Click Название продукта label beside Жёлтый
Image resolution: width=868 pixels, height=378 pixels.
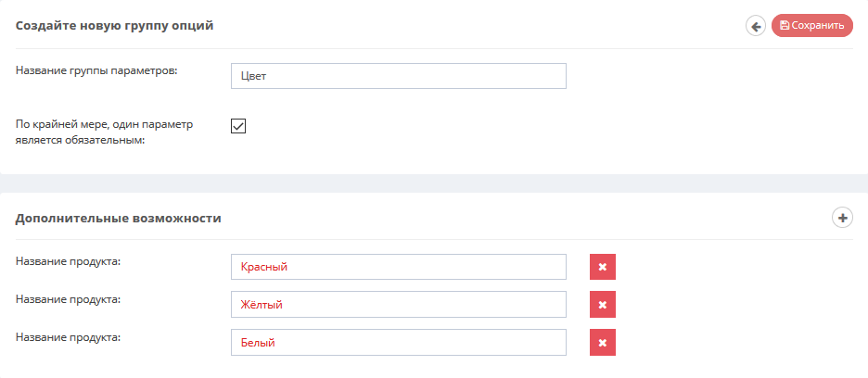pyautogui.click(x=68, y=299)
